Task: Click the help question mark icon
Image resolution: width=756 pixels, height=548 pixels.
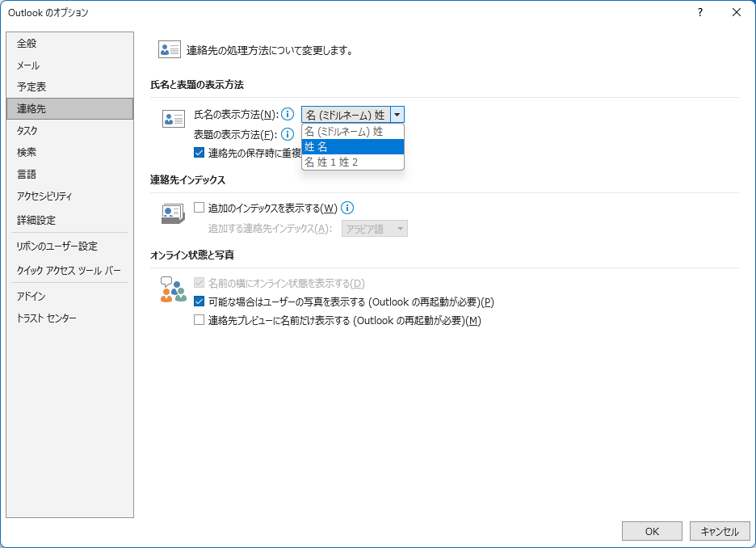Action: tap(700, 13)
